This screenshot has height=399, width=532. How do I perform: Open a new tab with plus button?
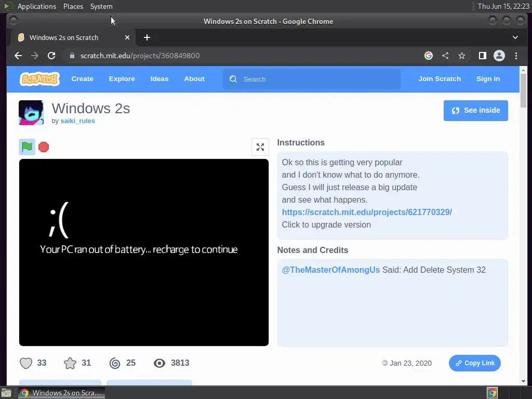tap(147, 37)
